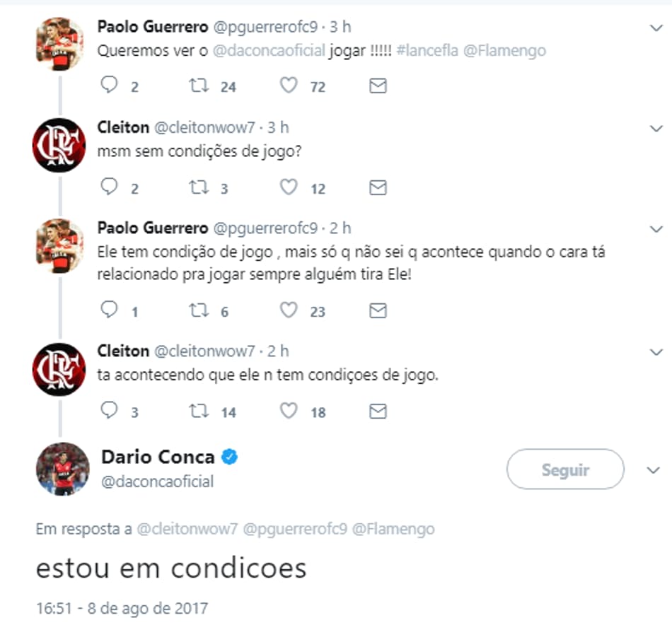This screenshot has width=672, height=625.
Task: Open the 16:51 - 8 de ago de 2017 timestamp
Action: pos(122,608)
